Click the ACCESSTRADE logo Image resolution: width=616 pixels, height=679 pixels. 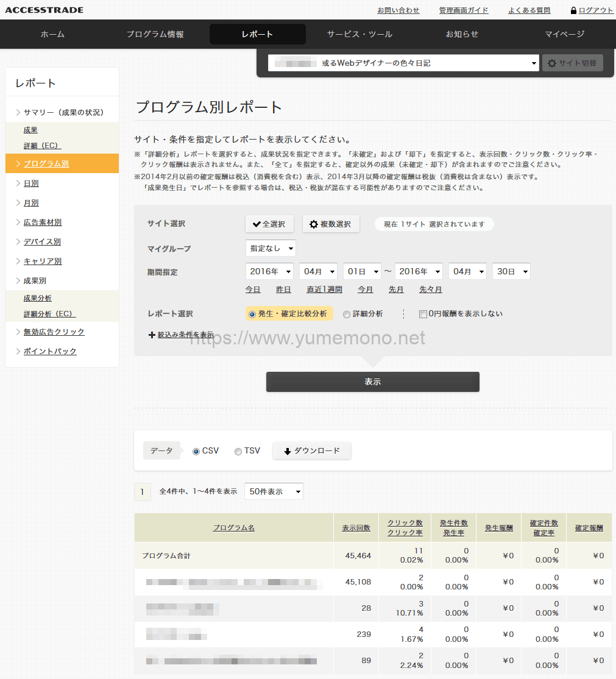coord(43,10)
